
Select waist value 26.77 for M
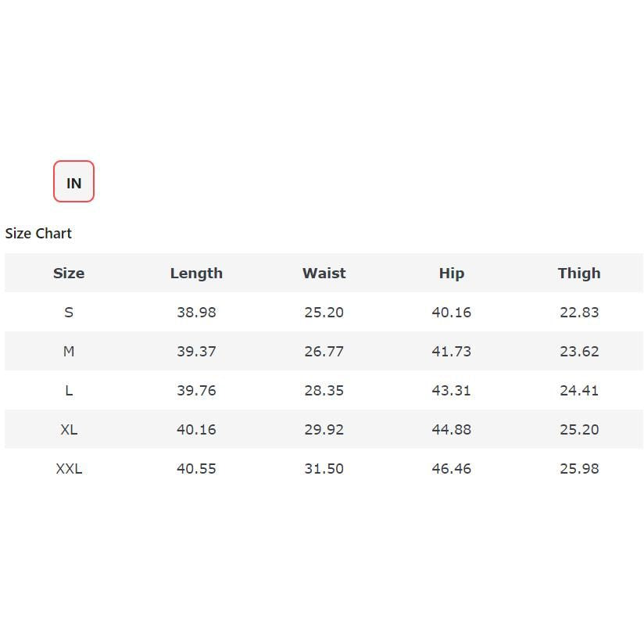point(324,352)
